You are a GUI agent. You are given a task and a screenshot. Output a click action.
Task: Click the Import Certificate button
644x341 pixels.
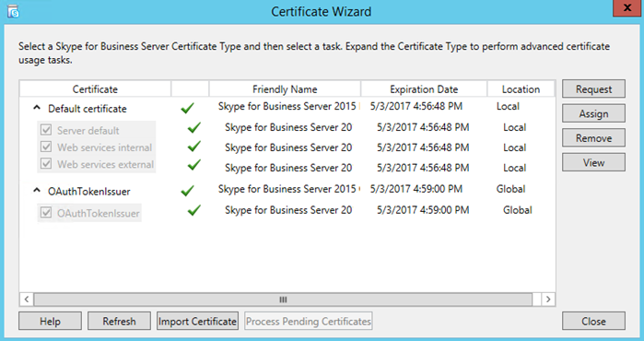click(197, 321)
